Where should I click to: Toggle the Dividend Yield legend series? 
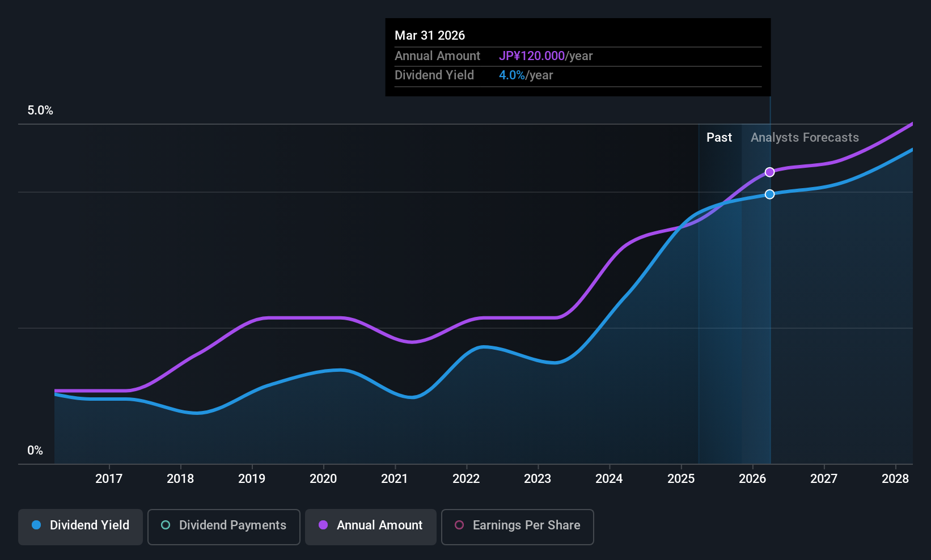click(x=81, y=527)
